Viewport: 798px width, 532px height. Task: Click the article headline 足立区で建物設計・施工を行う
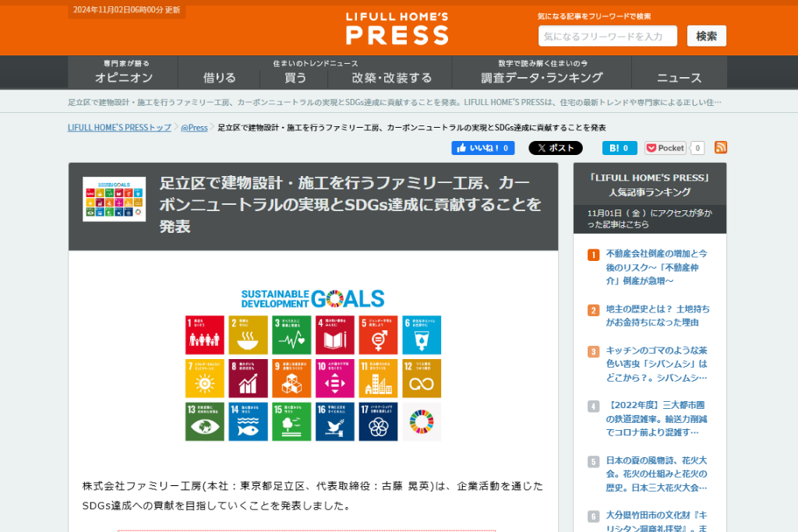click(x=350, y=204)
